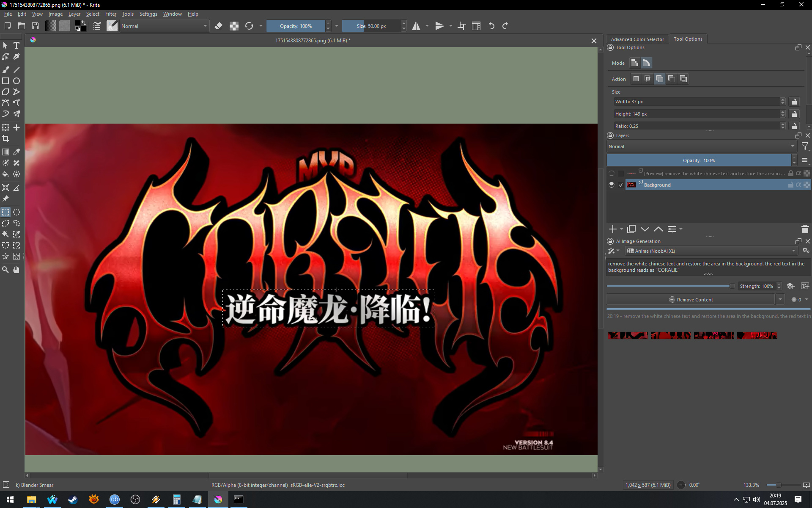Select the Gradient tool
The width and height of the screenshot is (812, 508).
tap(5, 152)
